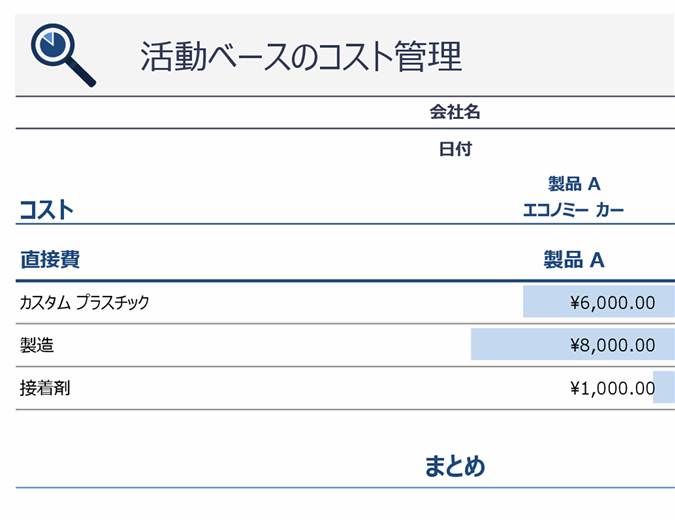Click the 直接費 header cell
This screenshot has height=520, width=675.
[50, 260]
